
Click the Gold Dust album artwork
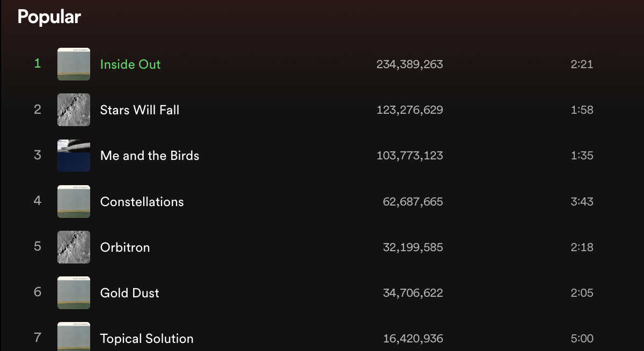click(74, 293)
